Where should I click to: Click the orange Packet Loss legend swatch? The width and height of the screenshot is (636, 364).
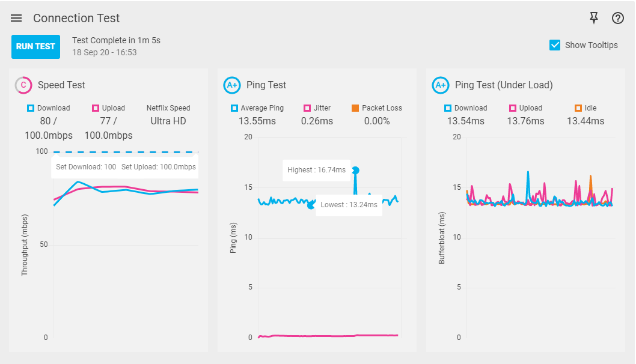pyautogui.click(x=355, y=108)
